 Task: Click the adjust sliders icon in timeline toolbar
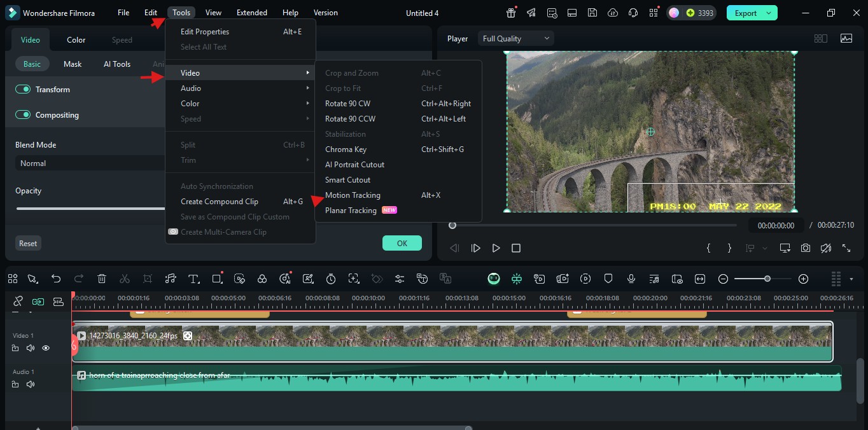(400, 279)
